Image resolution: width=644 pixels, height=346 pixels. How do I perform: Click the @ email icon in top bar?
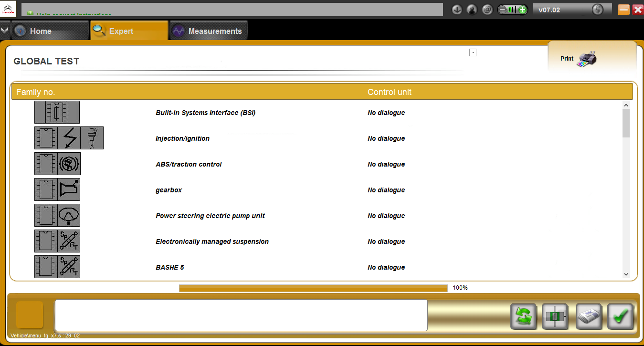pyautogui.click(x=487, y=10)
